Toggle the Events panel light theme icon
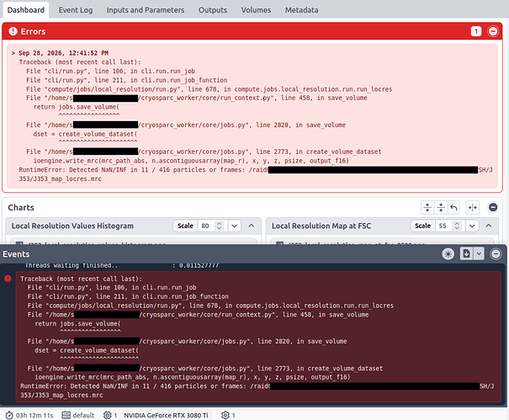 pos(448,254)
